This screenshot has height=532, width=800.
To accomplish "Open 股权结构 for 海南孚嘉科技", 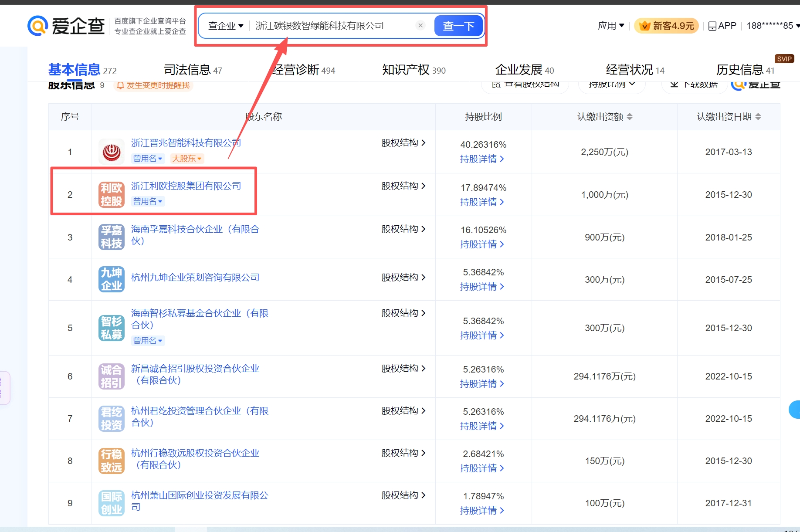I will point(403,229).
